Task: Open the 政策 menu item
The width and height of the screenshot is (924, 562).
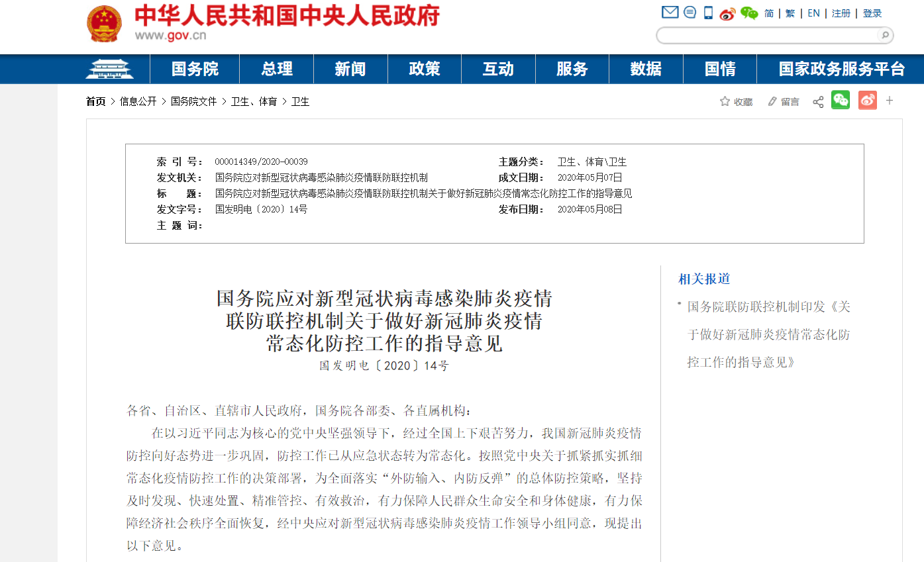Action: (424, 68)
